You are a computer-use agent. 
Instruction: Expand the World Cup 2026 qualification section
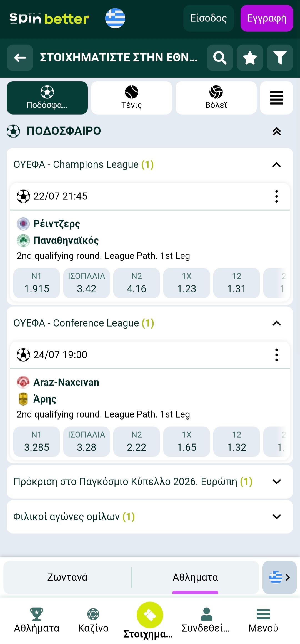click(x=276, y=482)
